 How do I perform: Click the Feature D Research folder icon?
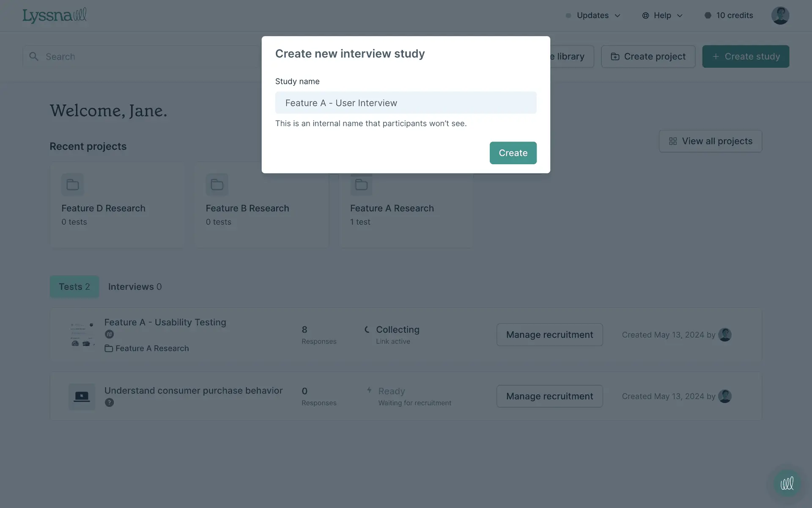[73, 185]
